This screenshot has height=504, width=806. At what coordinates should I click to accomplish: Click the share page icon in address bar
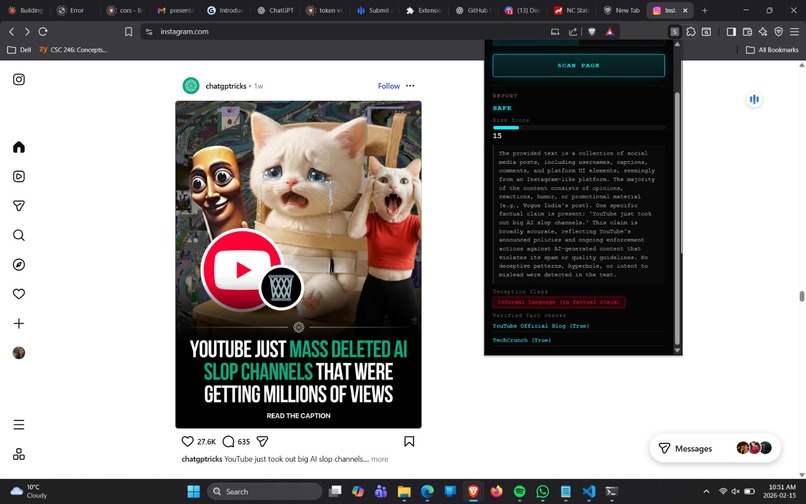point(573,32)
